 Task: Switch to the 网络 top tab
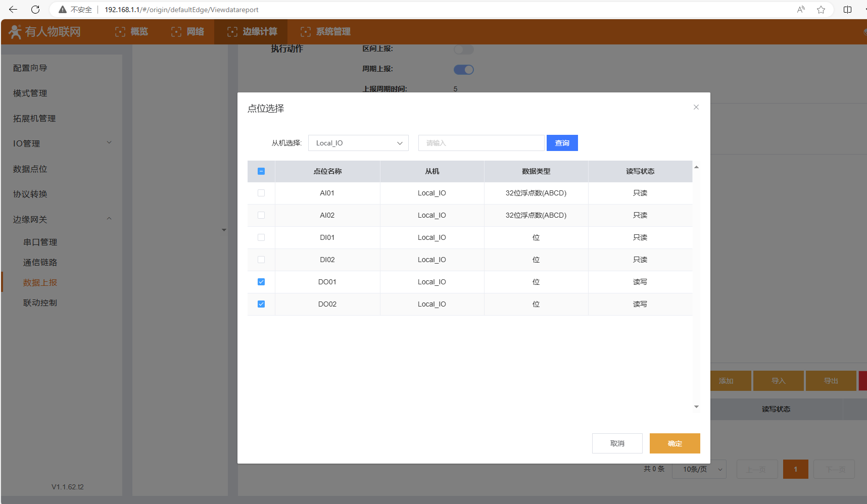pyautogui.click(x=187, y=32)
